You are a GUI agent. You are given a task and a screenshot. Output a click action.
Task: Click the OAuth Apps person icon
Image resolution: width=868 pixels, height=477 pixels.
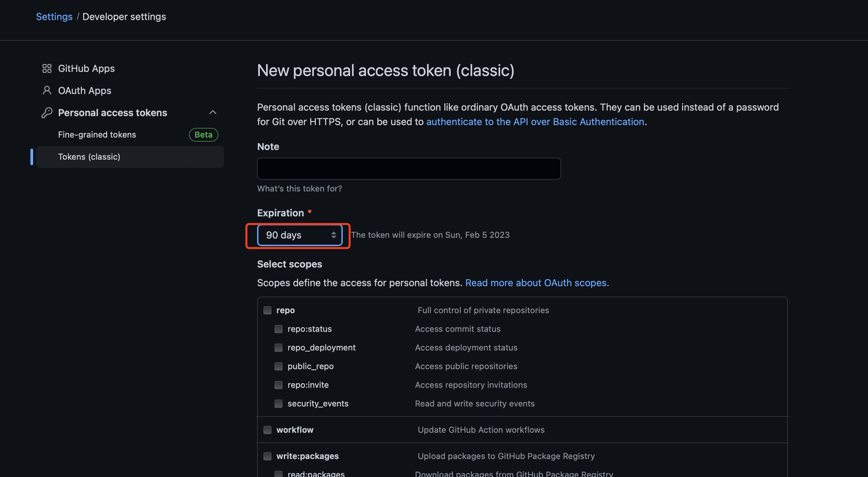pyautogui.click(x=47, y=91)
